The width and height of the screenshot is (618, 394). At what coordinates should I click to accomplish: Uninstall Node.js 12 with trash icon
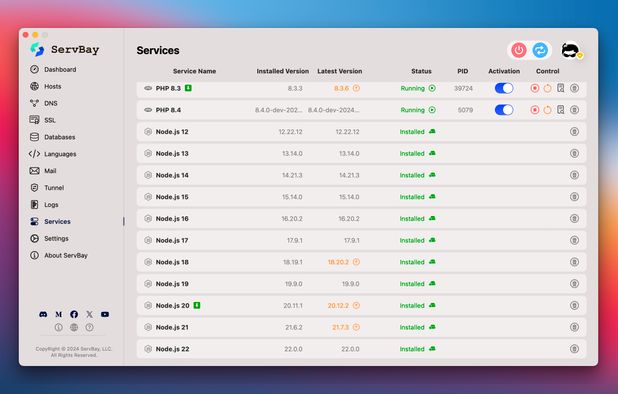[x=575, y=132]
